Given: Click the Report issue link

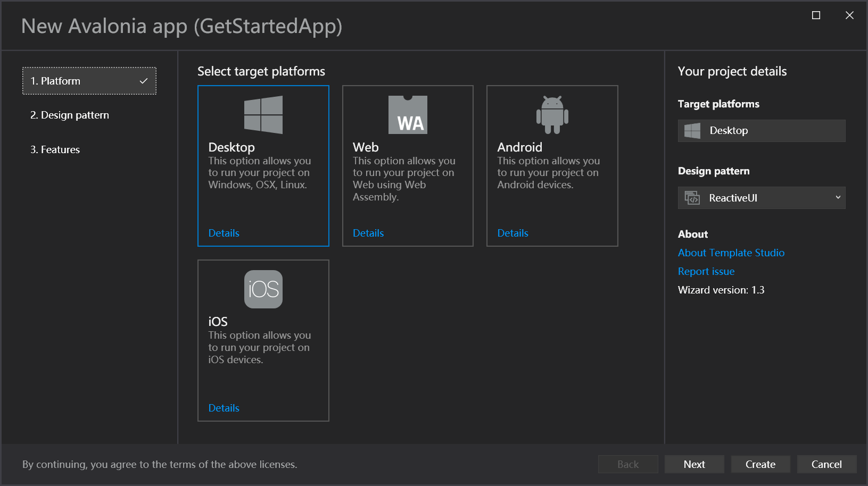Looking at the screenshot, I should [x=706, y=271].
